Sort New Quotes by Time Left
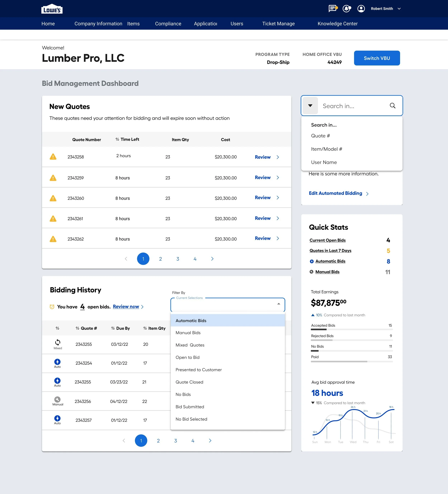The width and height of the screenshot is (448, 494). click(x=127, y=139)
